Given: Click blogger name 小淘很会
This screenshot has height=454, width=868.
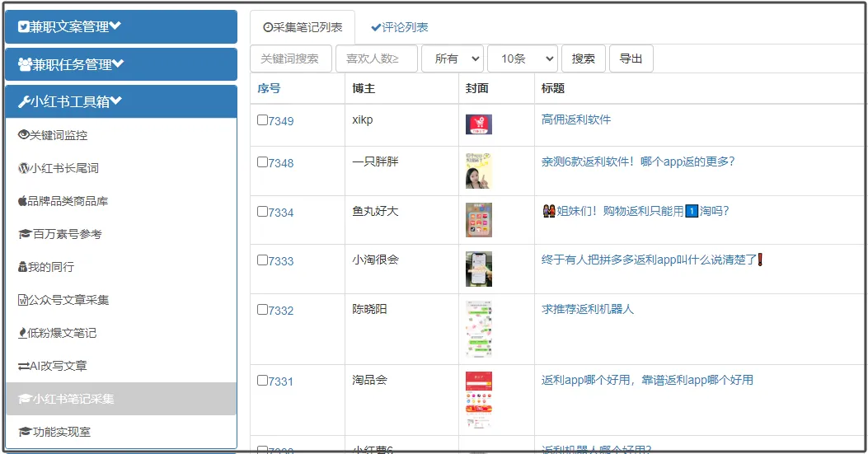Looking at the screenshot, I should click(x=375, y=260).
